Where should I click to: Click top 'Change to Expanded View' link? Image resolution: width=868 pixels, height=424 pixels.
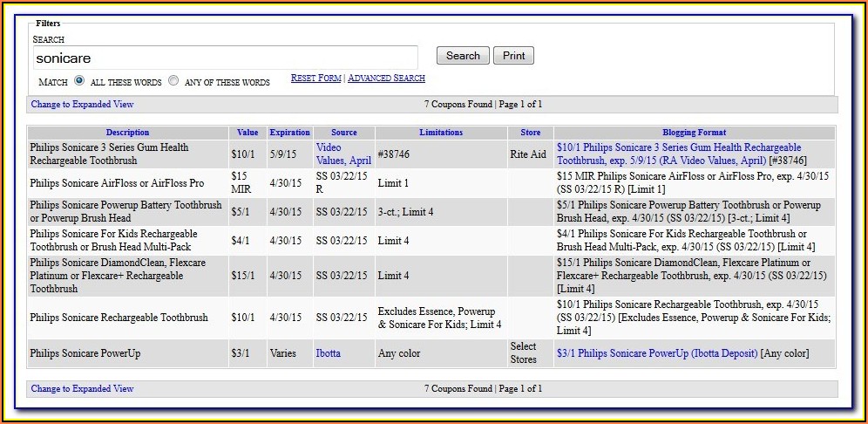click(x=83, y=104)
